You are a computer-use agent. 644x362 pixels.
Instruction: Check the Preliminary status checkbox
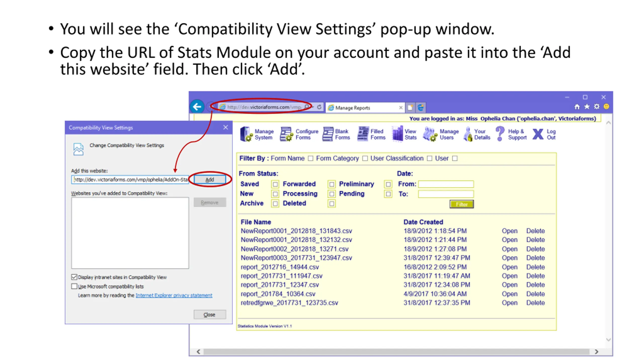388,184
